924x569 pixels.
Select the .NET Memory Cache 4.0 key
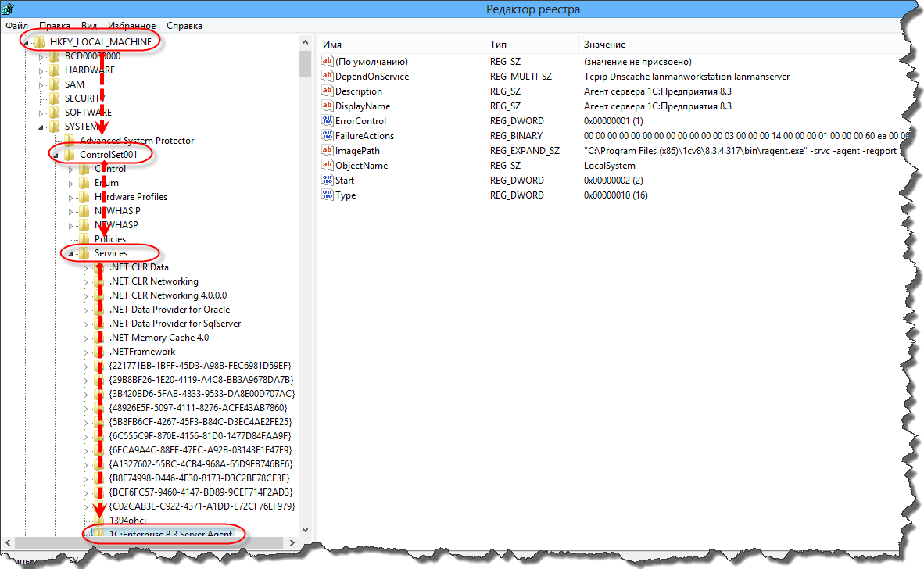click(x=159, y=338)
